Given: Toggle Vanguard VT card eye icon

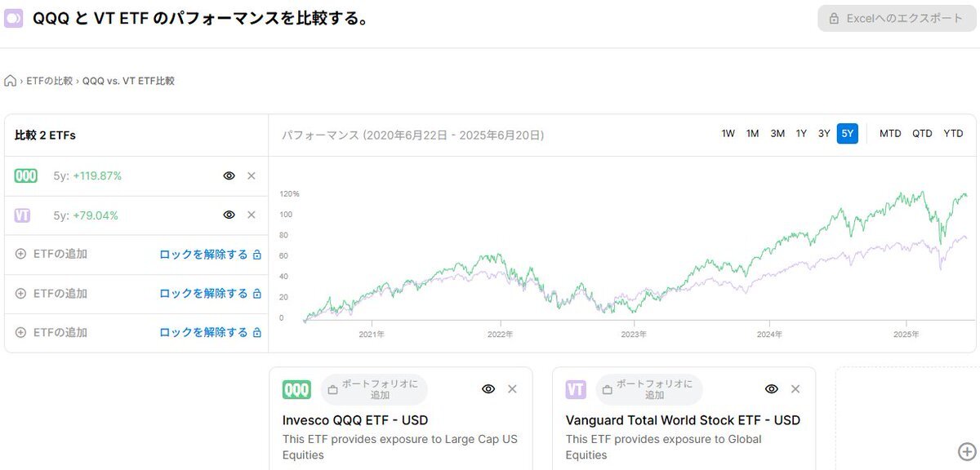Looking at the screenshot, I should 772,389.
